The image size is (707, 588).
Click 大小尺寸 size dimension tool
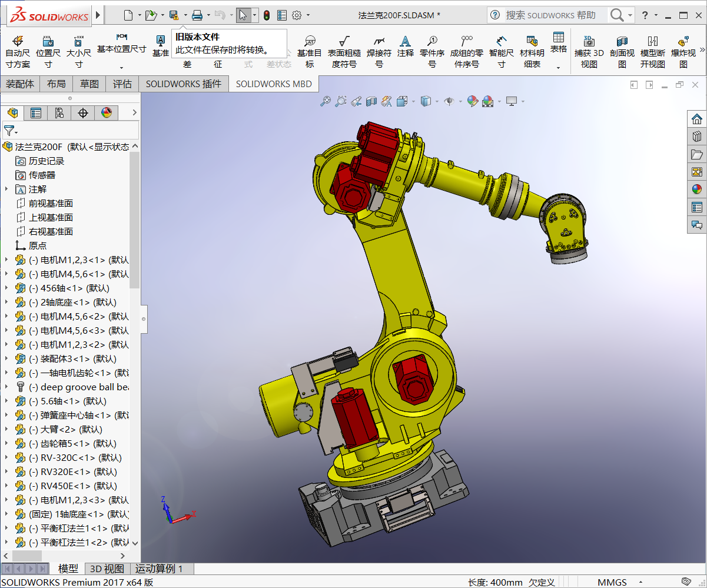tap(79, 52)
